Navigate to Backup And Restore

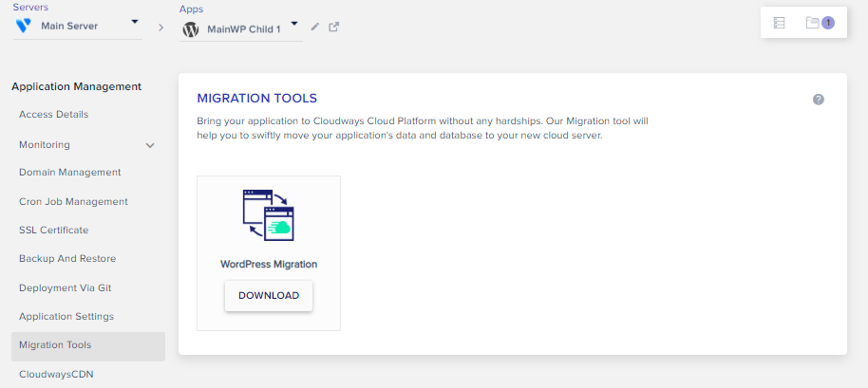click(67, 259)
